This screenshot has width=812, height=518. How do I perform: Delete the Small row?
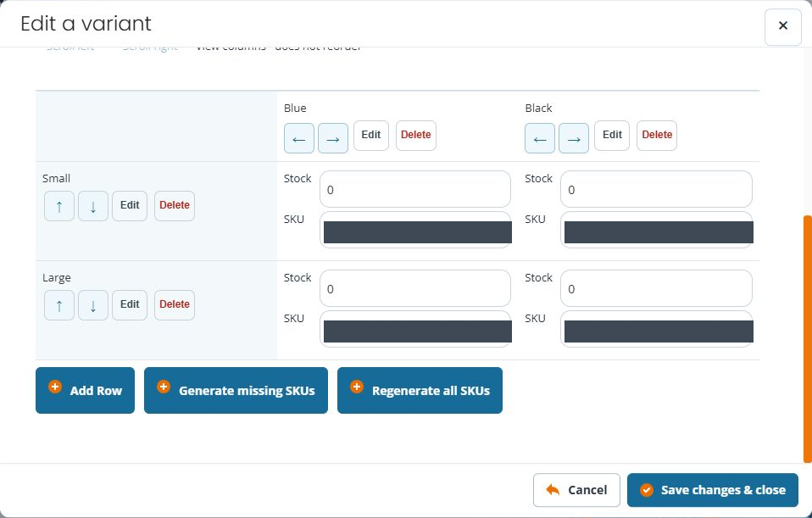(175, 206)
